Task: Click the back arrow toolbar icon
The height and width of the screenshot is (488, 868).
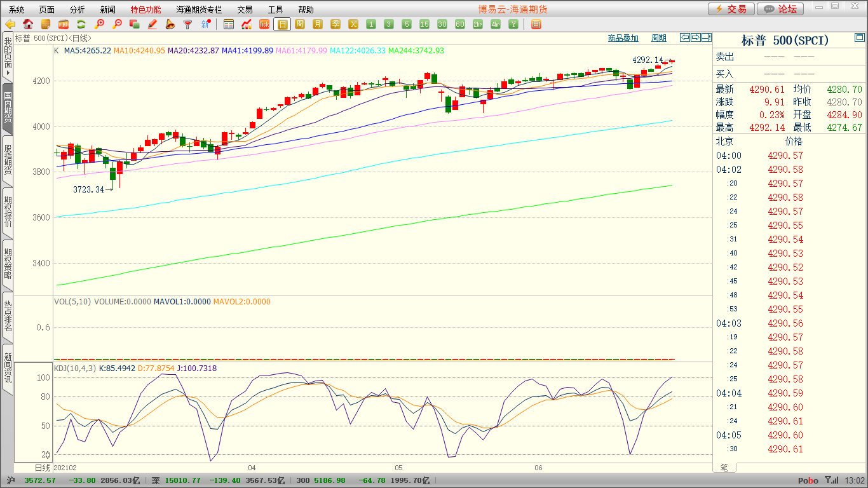Action: click(10, 25)
